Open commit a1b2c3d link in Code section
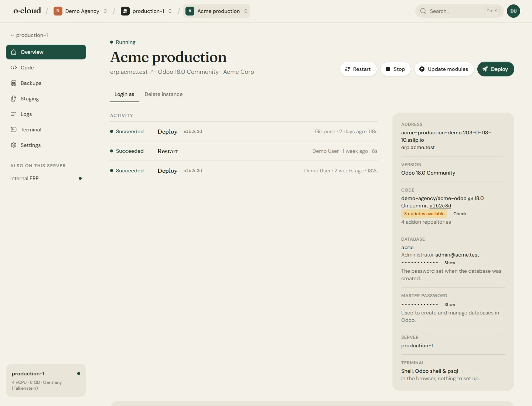This screenshot has height=406, width=532. click(x=440, y=206)
